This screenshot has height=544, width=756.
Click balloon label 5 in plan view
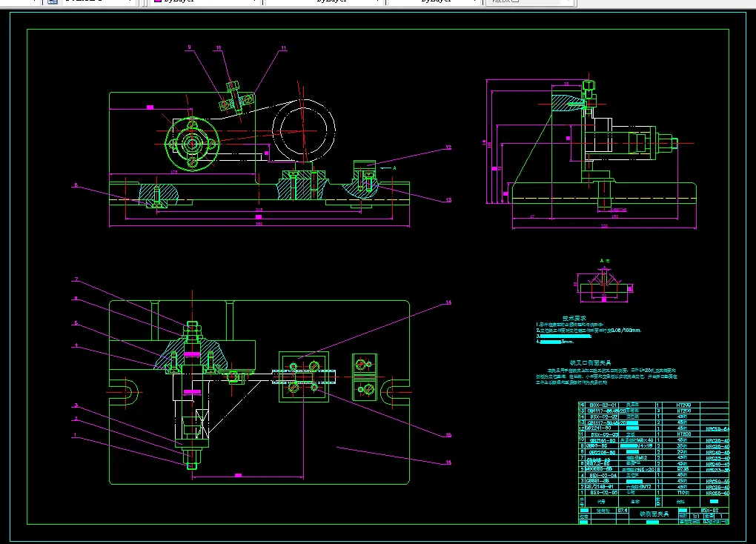click(76, 323)
